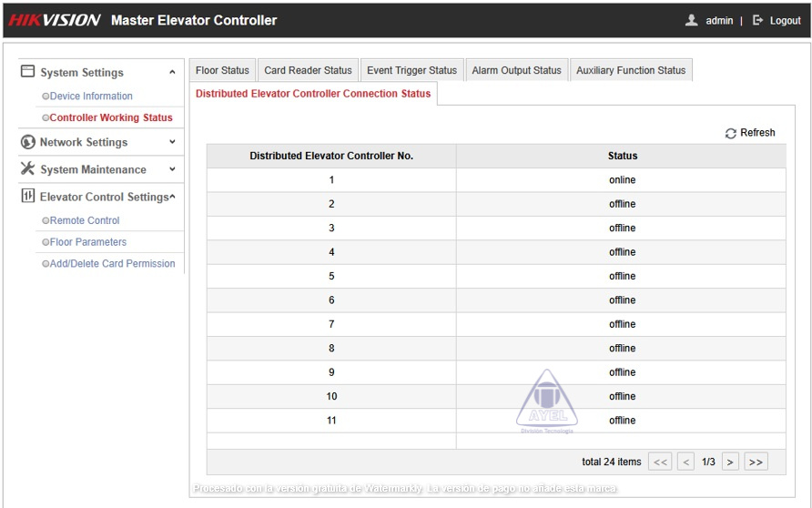Jump to the last page of results
This screenshot has width=812, height=508.
(755, 462)
